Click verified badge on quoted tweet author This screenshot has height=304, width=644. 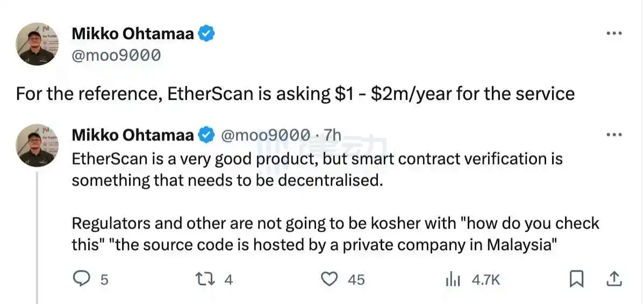point(207,135)
